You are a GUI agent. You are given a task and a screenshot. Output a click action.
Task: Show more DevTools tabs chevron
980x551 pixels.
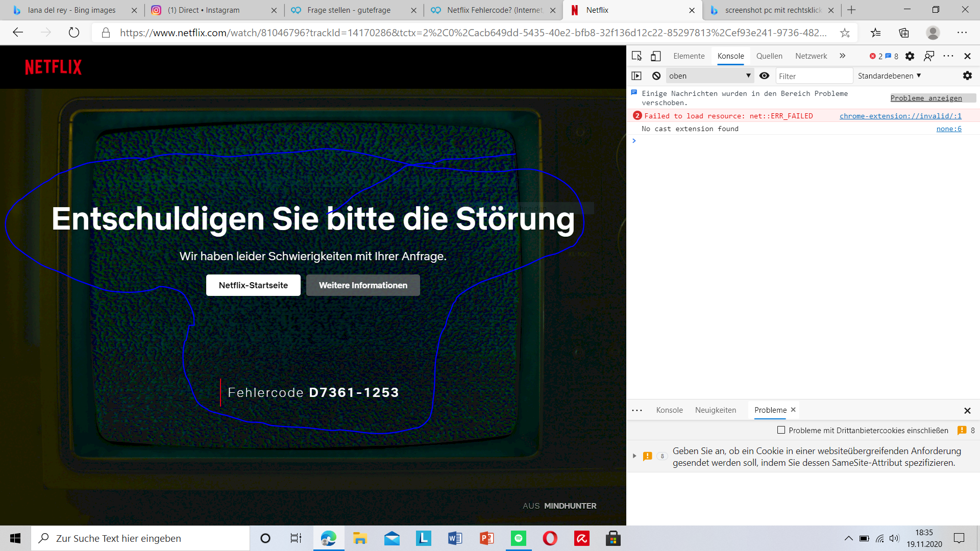click(x=843, y=56)
